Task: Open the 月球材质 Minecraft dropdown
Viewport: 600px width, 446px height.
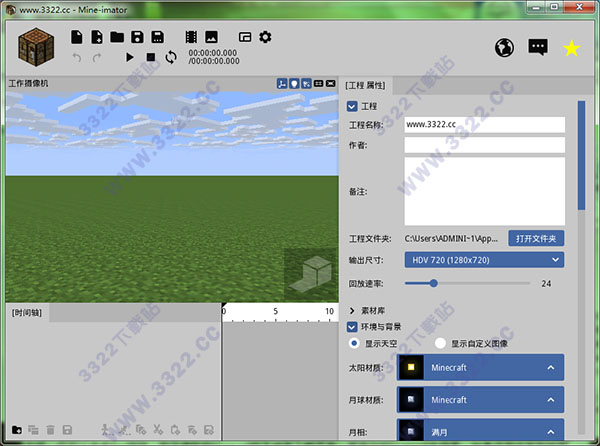Action: pos(480,400)
